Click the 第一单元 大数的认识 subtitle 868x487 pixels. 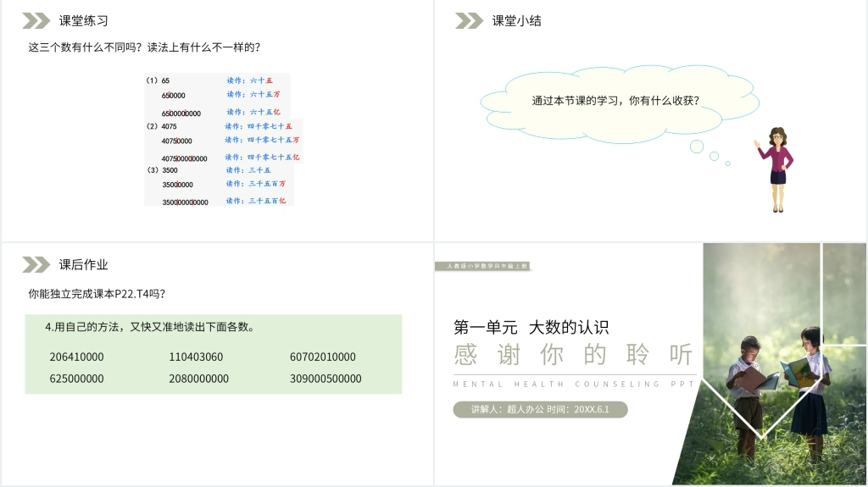(x=531, y=327)
